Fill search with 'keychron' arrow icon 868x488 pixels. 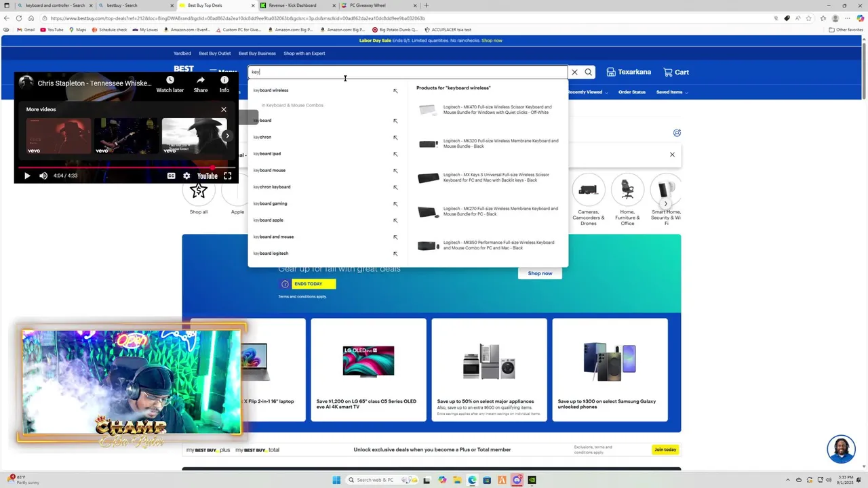click(x=395, y=138)
